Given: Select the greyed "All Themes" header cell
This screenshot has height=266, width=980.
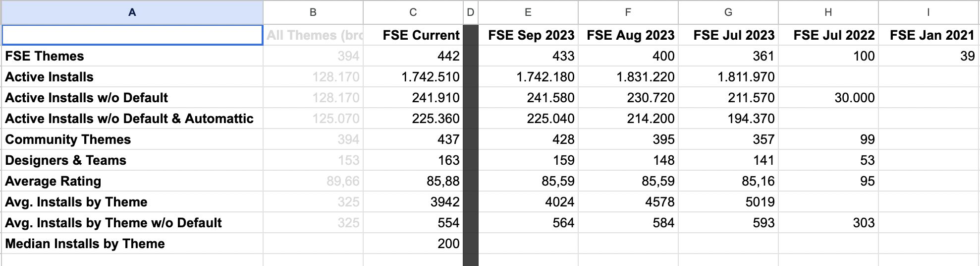Looking at the screenshot, I should (x=313, y=35).
